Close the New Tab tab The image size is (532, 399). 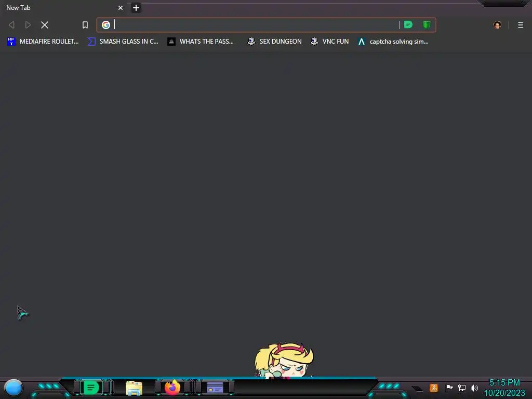coord(121,8)
